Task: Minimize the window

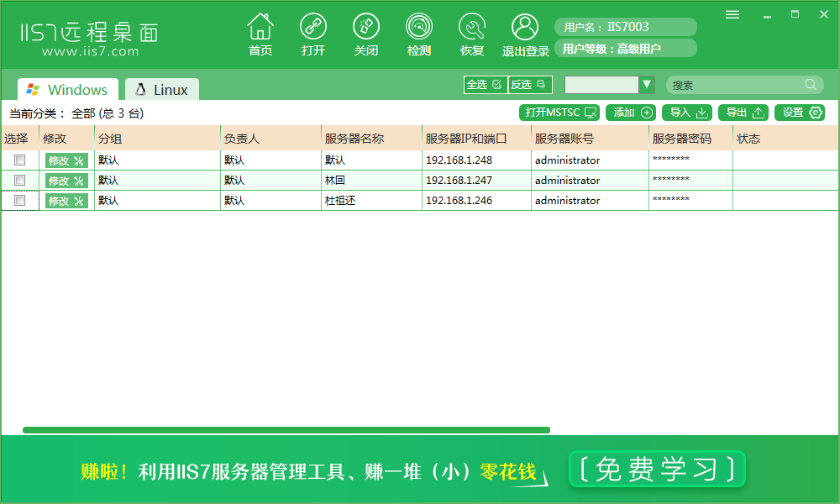Action: tap(767, 15)
